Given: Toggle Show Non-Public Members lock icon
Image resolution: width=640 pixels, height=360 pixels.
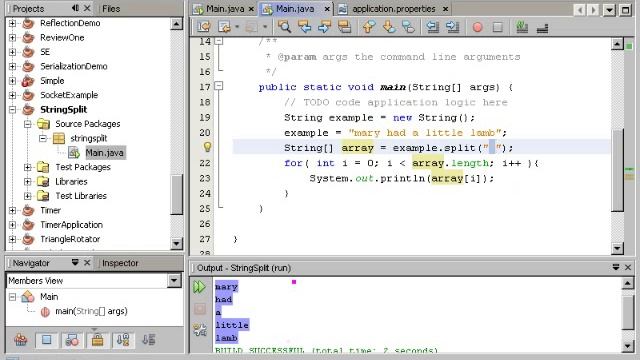Looking at the screenshot, I should [98, 340].
